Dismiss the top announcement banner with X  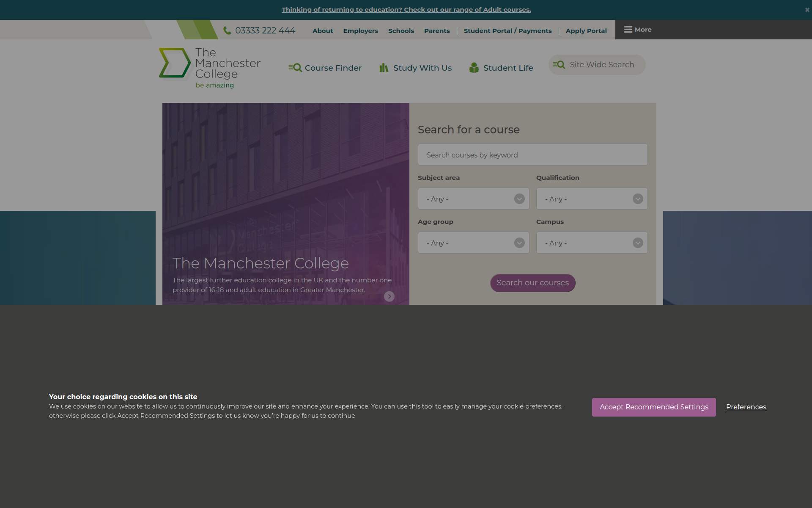pyautogui.click(x=807, y=10)
